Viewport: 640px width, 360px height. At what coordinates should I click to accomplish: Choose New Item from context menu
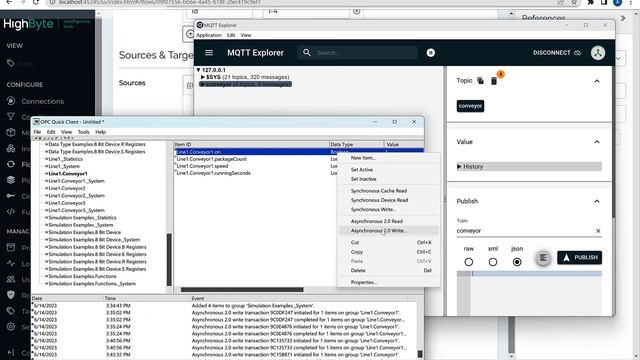389,158
